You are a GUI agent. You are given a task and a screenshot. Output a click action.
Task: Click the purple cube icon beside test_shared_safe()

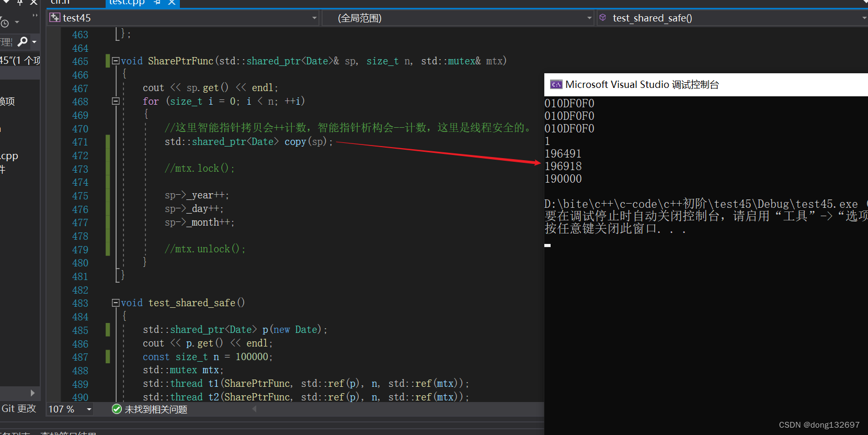click(602, 18)
